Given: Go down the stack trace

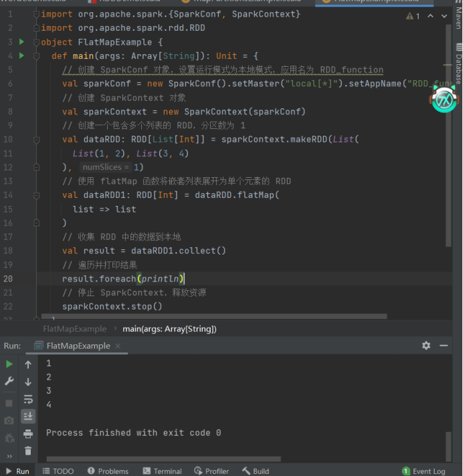Looking at the screenshot, I should pos(28,382).
